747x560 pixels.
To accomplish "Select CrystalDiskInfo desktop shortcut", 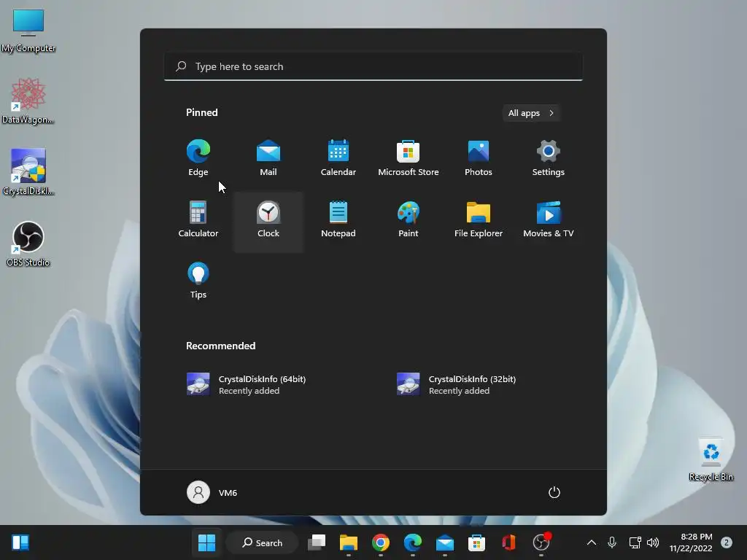I will [x=28, y=172].
